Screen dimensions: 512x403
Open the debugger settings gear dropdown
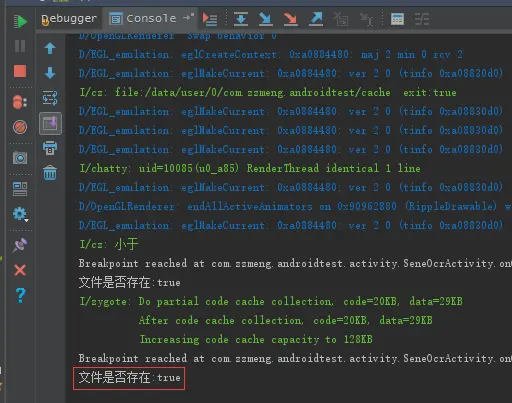(20, 214)
